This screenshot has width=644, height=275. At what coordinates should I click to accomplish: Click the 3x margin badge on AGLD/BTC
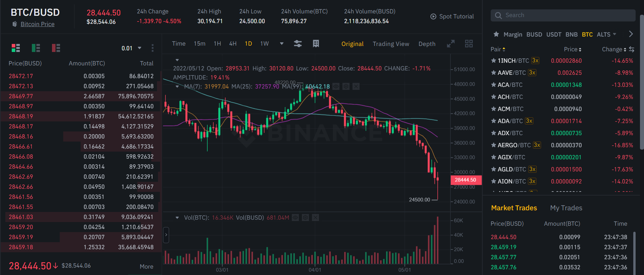532,169
